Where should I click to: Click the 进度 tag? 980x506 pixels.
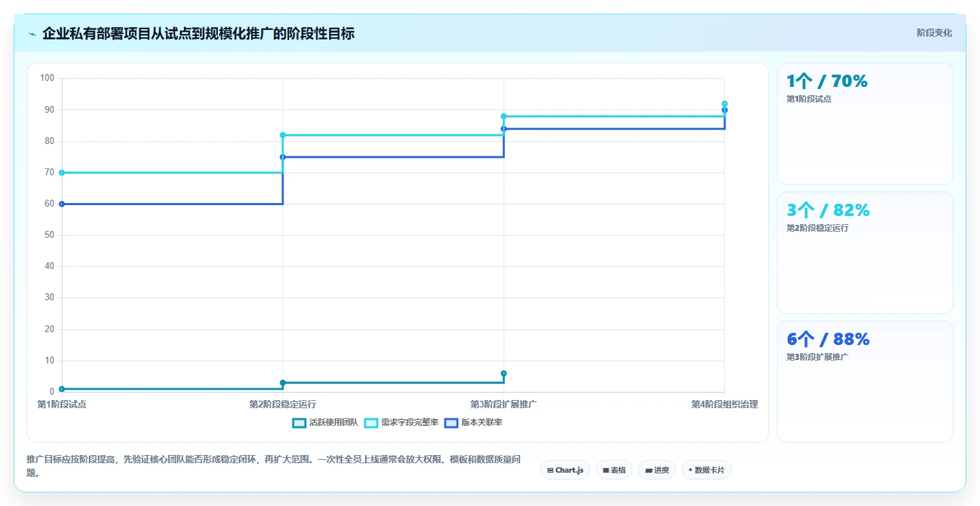(x=657, y=470)
